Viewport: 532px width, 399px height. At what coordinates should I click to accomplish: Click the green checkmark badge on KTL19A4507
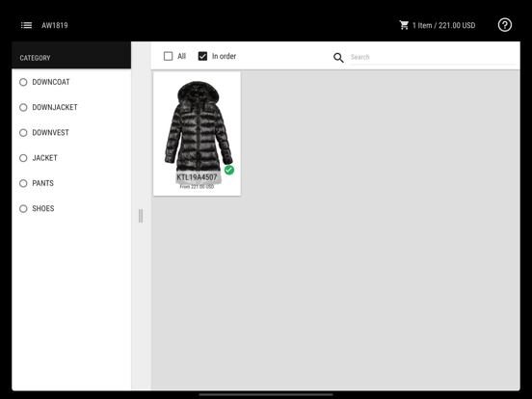229,170
